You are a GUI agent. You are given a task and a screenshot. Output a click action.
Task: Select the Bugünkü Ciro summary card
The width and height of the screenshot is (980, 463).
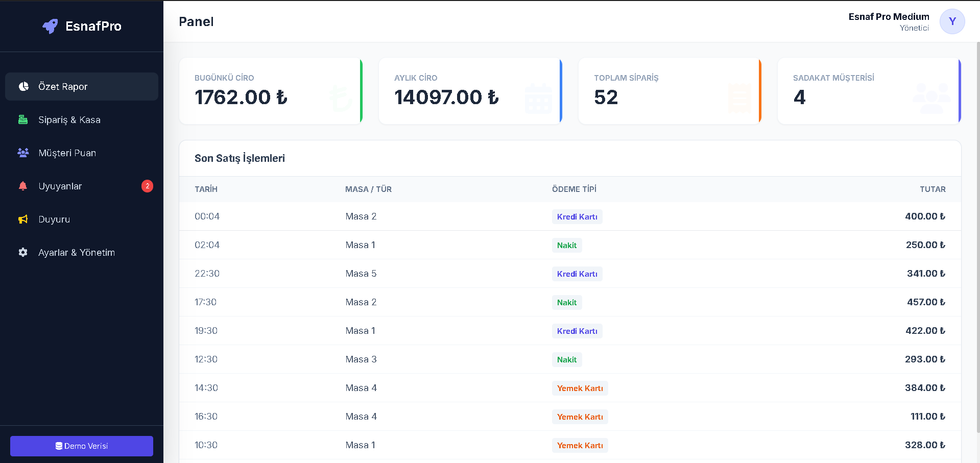[271, 91]
